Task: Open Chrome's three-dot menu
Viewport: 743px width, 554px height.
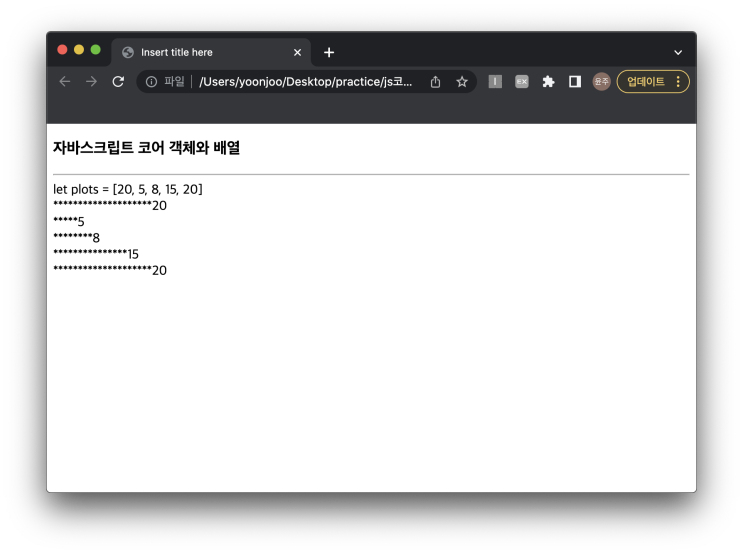Action: pyautogui.click(x=678, y=82)
